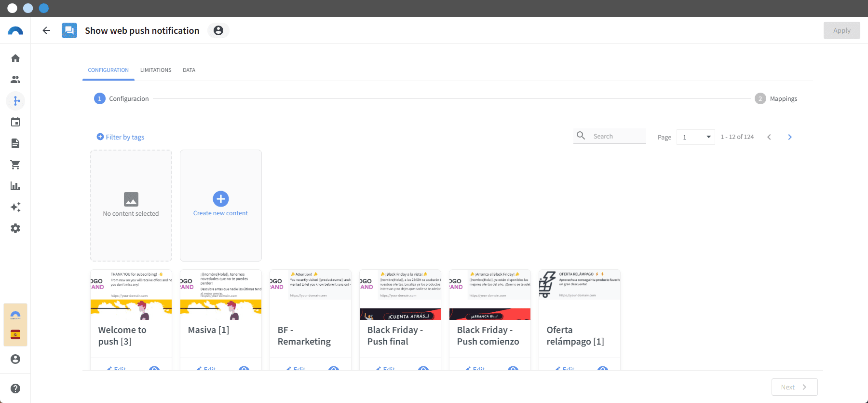Viewport: 868px width, 403px height.
Task: Edit the Welcome to push [3] card
Action: click(116, 368)
